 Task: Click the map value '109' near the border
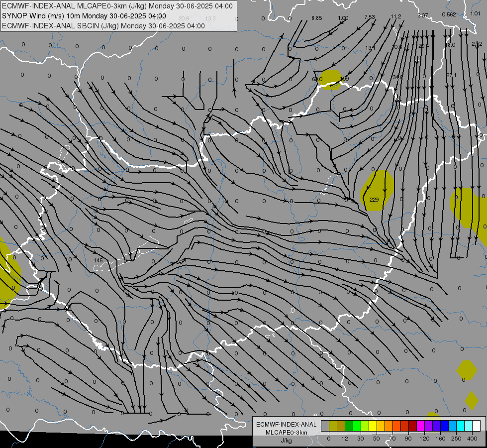tap(344, 79)
